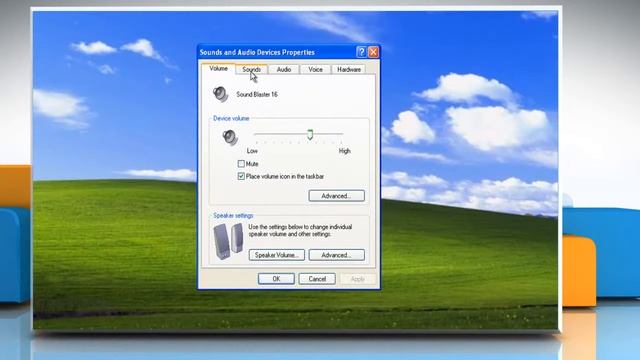Click the Device volume group label

[x=231, y=118]
